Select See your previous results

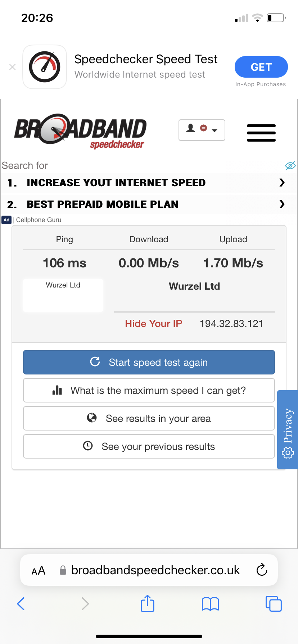click(x=149, y=446)
